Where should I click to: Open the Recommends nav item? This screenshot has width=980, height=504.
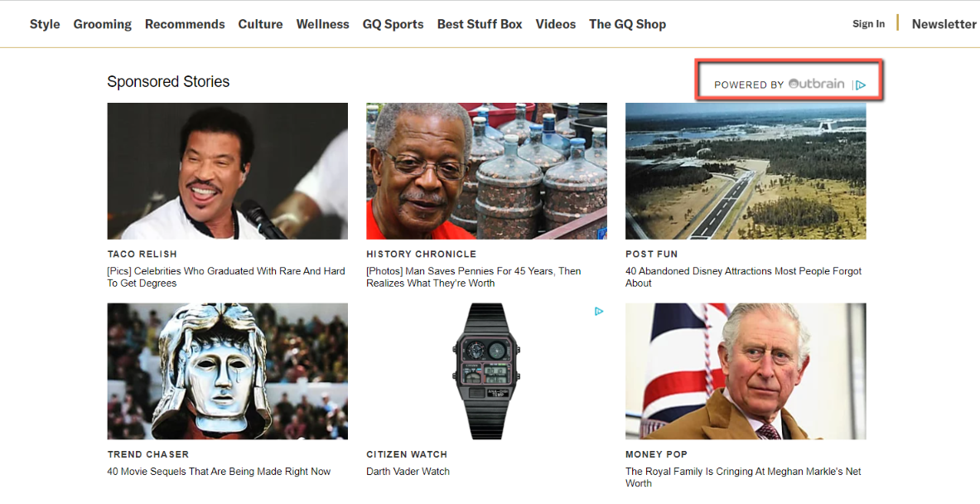click(185, 24)
